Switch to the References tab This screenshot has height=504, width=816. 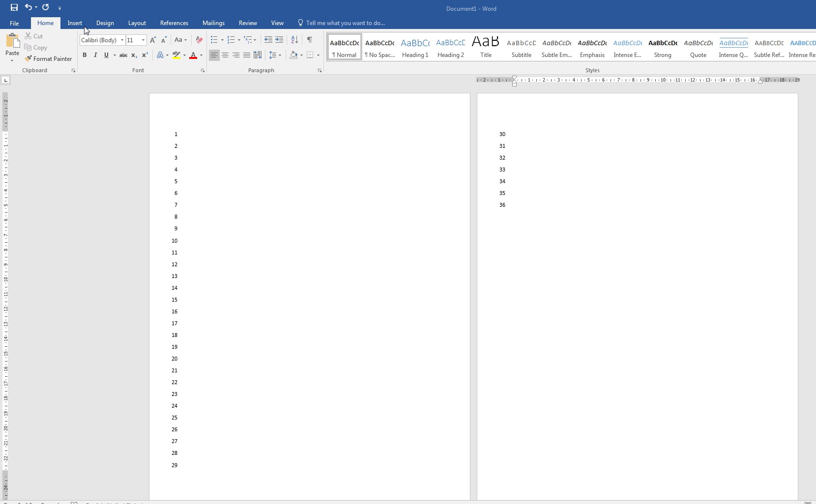tap(174, 23)
